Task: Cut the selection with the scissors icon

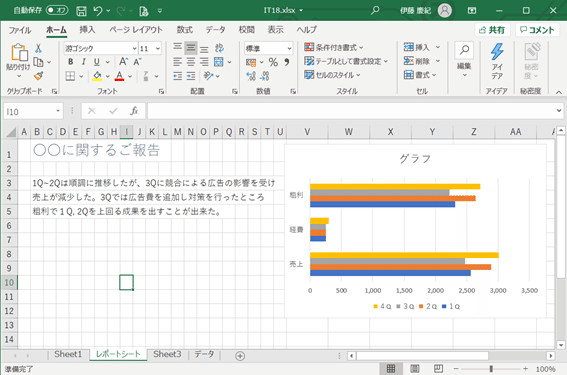Action: (38, 48)
